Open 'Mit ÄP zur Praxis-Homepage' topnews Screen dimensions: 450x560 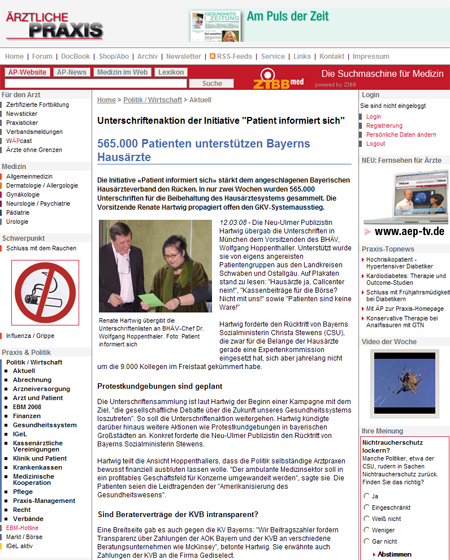(405, 309)
